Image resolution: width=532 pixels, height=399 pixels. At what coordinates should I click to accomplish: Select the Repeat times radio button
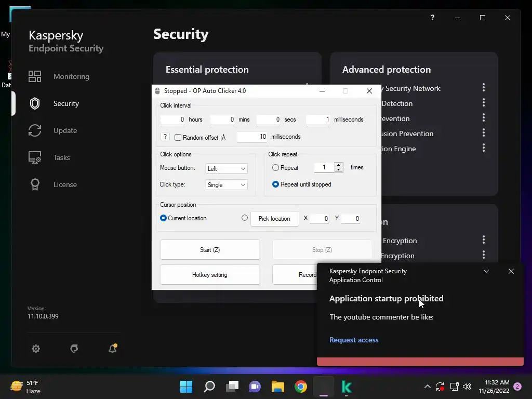click(x=275, y=168)
